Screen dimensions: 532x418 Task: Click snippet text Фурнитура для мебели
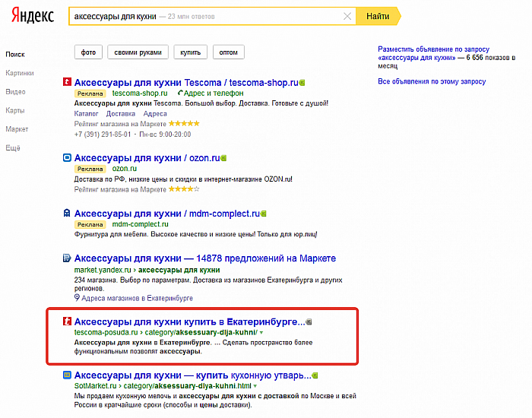click(111, 234)
